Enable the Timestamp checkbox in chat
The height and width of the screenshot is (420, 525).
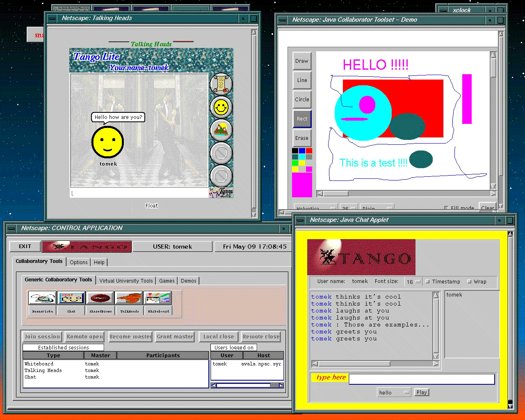coord(427,282)
